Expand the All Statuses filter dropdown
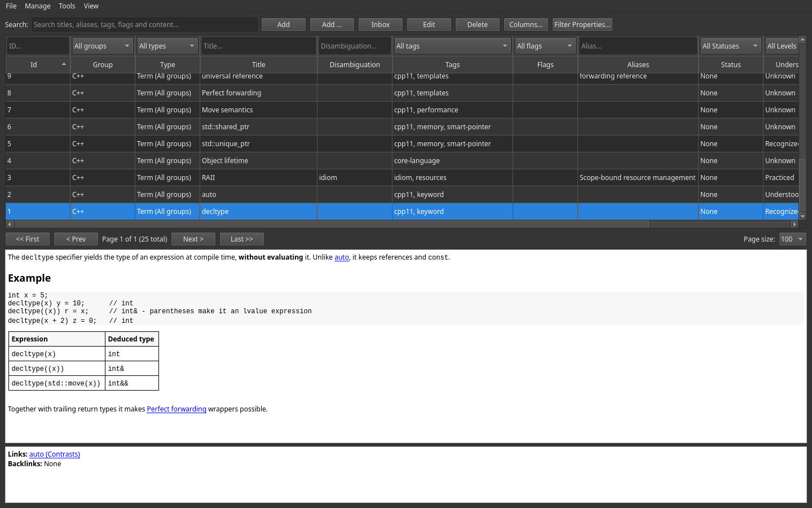Image resolution: width=812 pixels, height=508 pixels. click(731, 46)
